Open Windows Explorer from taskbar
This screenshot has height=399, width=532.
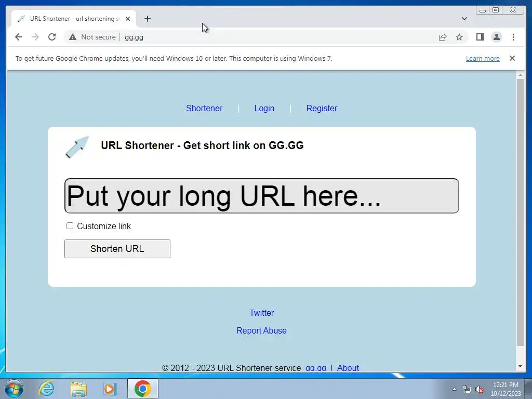pyautogui.click(x=78, y=389)
